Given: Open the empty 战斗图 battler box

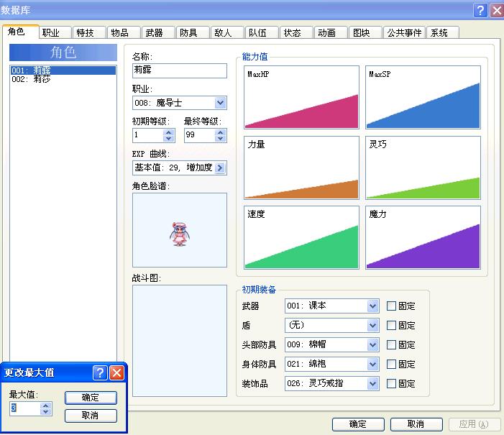Looking at the screenshot, I should point(179,341).
